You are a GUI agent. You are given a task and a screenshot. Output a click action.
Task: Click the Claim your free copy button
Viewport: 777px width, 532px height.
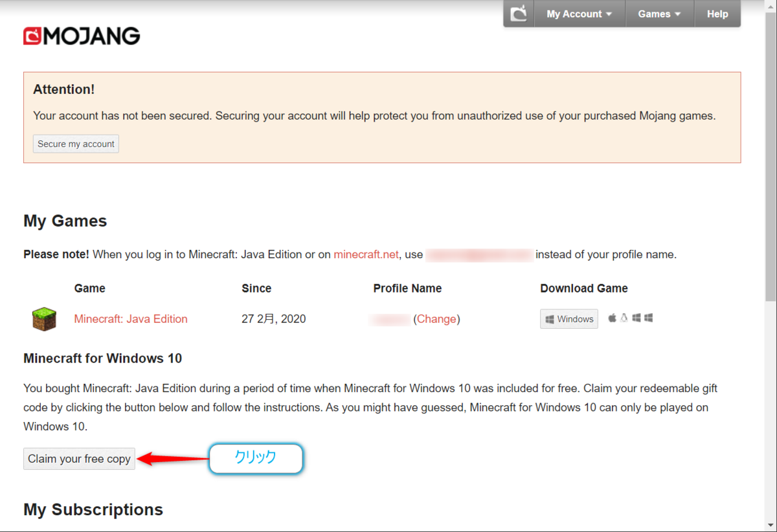click(x=79, y=459)
